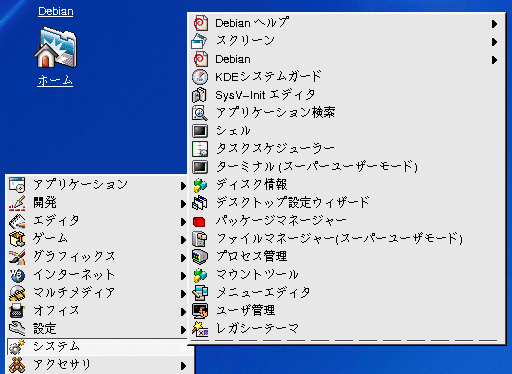The height and width of the screenshot is (374, 512).
Task: Click the シェル terminal icon
Action: coord(200,131)
